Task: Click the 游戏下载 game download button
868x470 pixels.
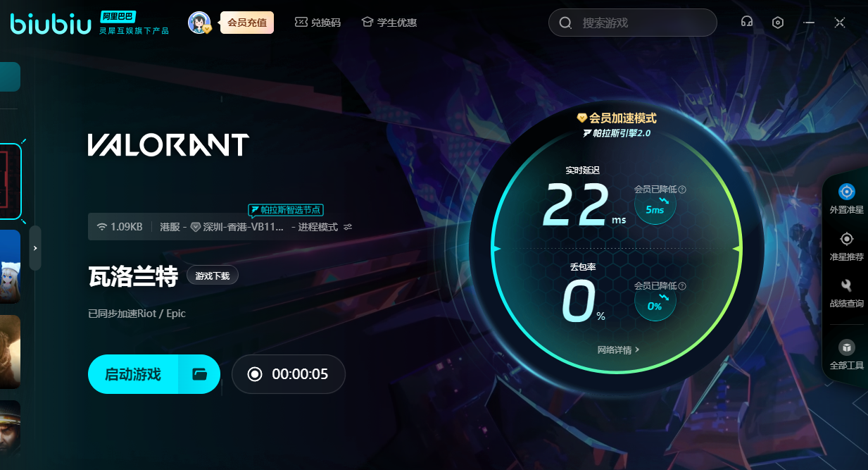Action: click(213, 276)
